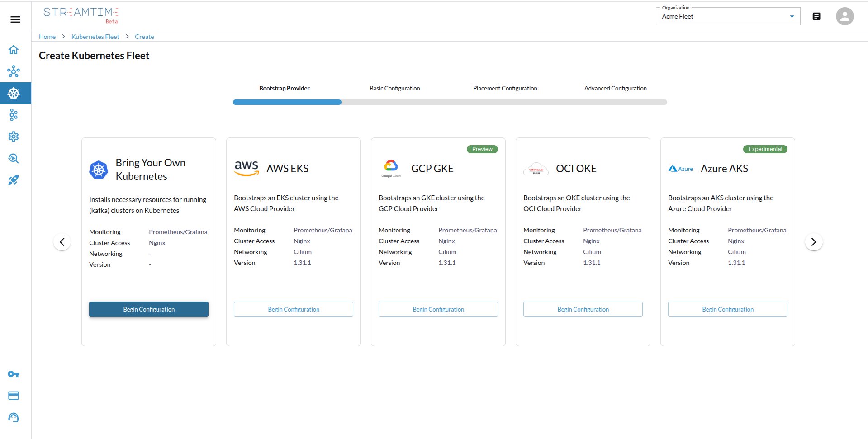Click the Google Cloud logo on GKE card
Viewport: 868px width, 439px height.
click(x=391, y=169)
